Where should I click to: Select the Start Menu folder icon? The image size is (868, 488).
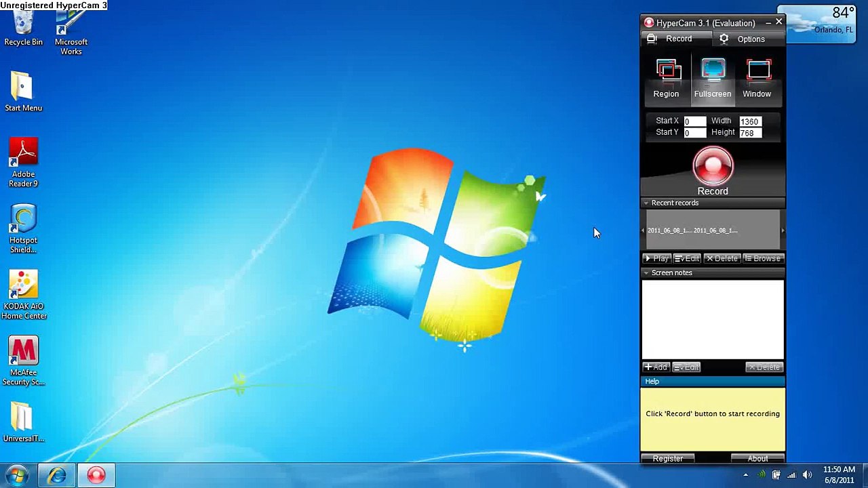[x=23, y=91]
